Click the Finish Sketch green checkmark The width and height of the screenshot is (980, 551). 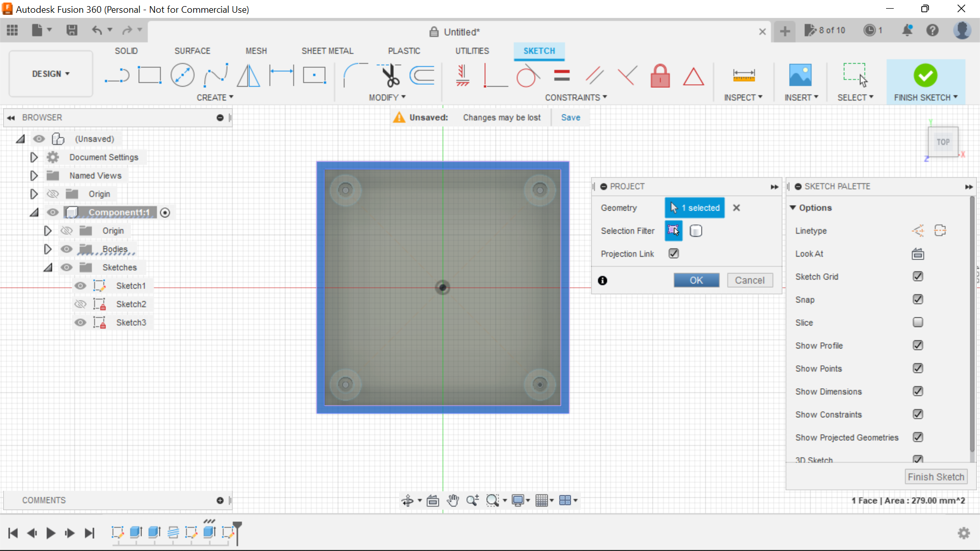coord(925,76)
